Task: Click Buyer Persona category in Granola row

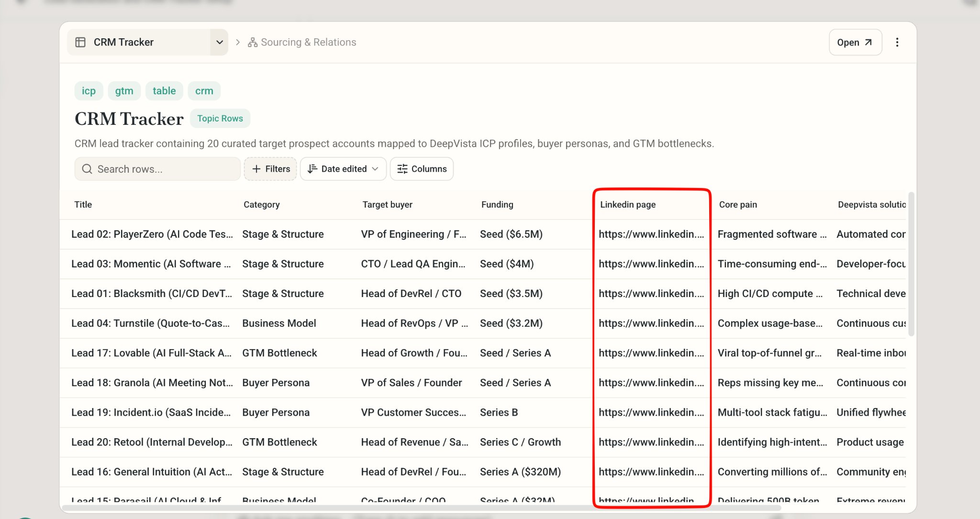Action: (276, 382)
